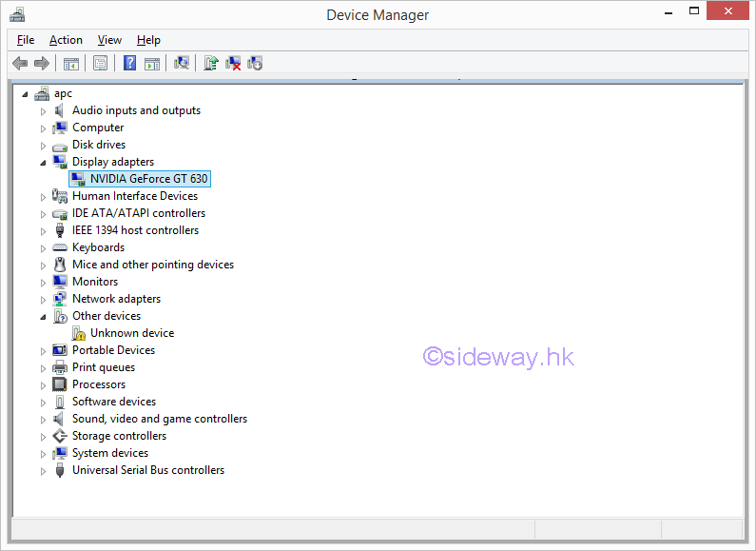Toggle the Show/Hide Action Pane toolbar icon

152,64
